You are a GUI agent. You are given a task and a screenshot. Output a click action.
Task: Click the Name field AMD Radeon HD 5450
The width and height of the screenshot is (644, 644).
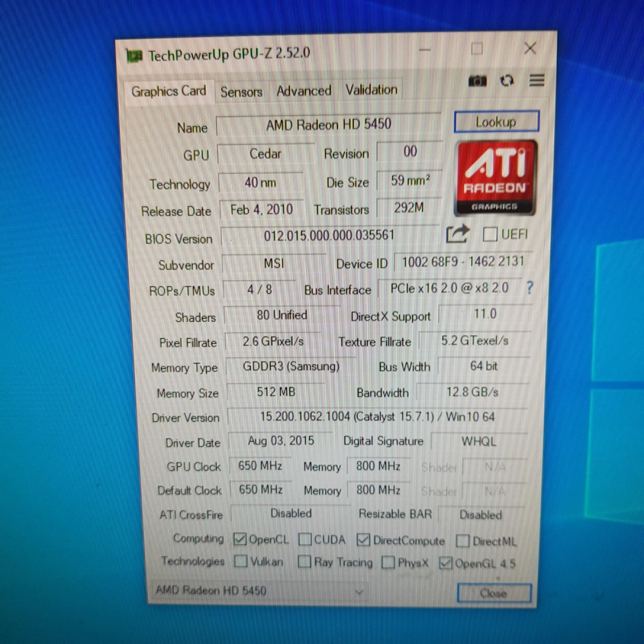pyautogui.click(x=328, y=125)
